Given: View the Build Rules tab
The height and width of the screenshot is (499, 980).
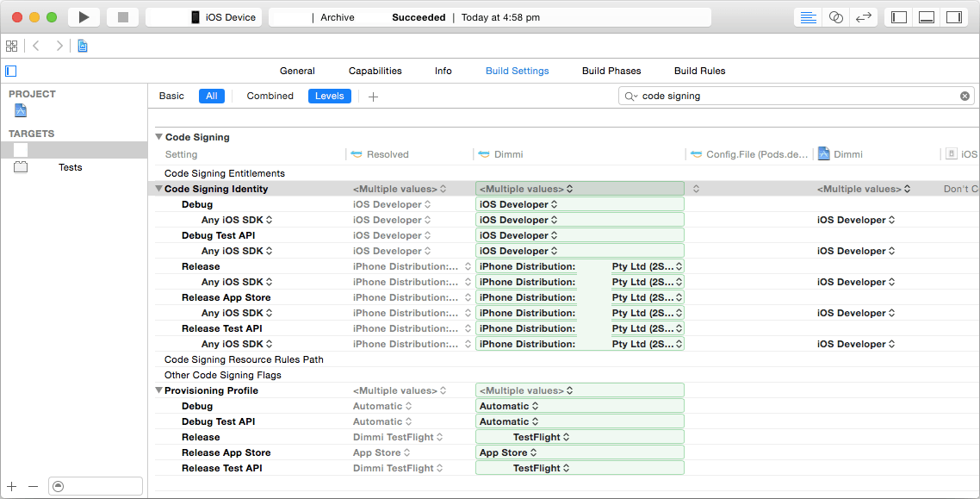Looking at the screenshot, I should 699,71.
